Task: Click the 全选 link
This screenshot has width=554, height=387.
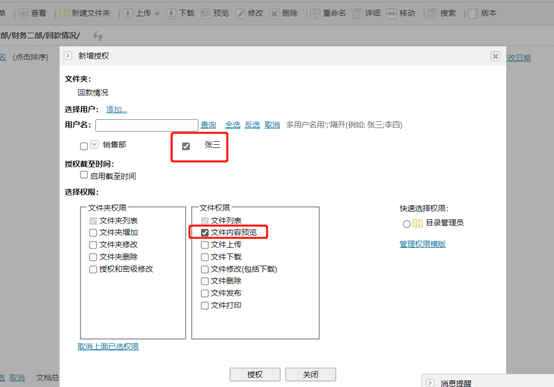Action: pyautogui.click(x=232, y=125)
